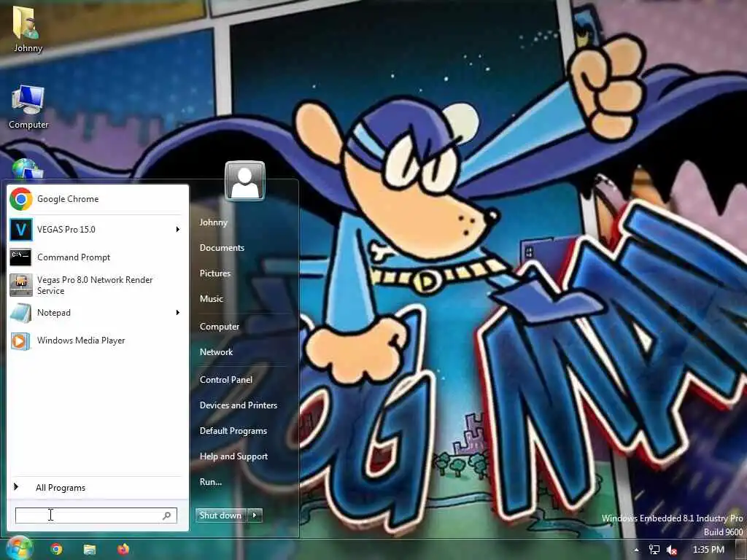Image resolution: width=747 pixels, height=560 pixels.
Task: Select Google Chrome program label
Action: click(x=68, y=199)
